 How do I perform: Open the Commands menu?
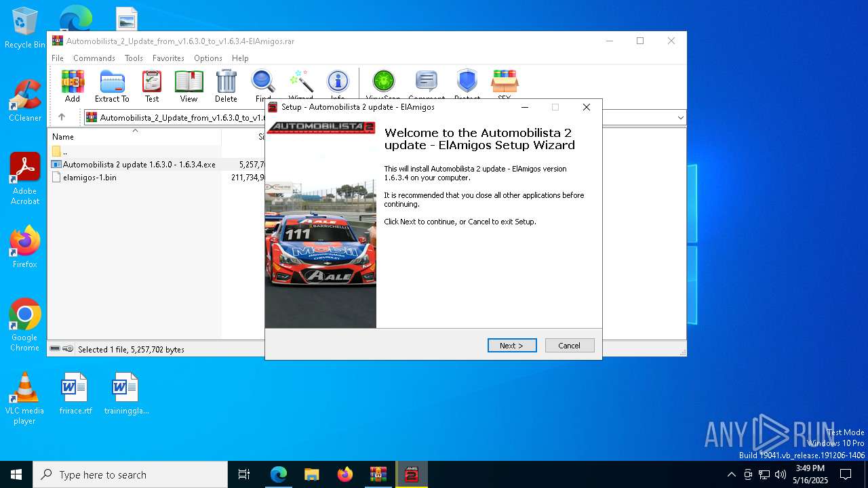[x=94, y=58]
